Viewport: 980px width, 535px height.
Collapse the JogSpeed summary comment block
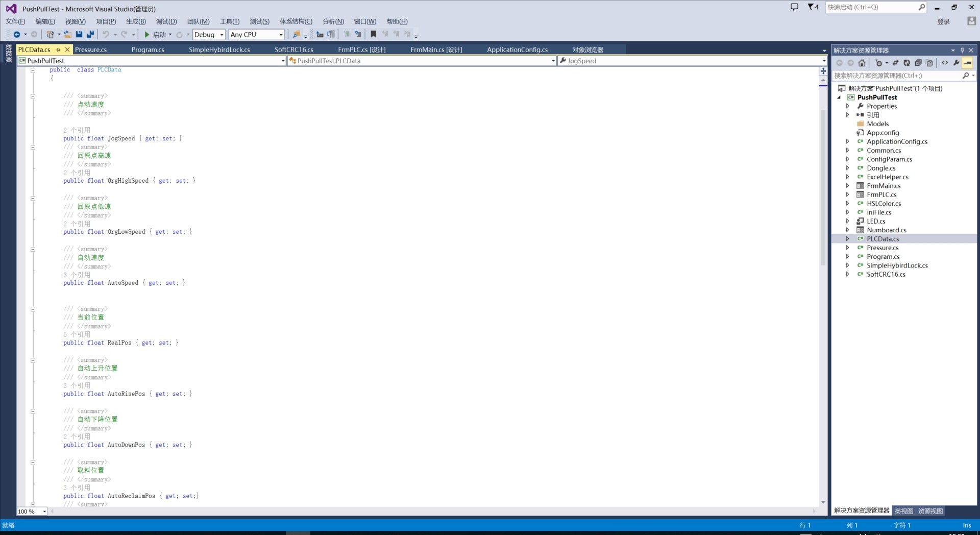pyautogui.click(x=33, y=96)
